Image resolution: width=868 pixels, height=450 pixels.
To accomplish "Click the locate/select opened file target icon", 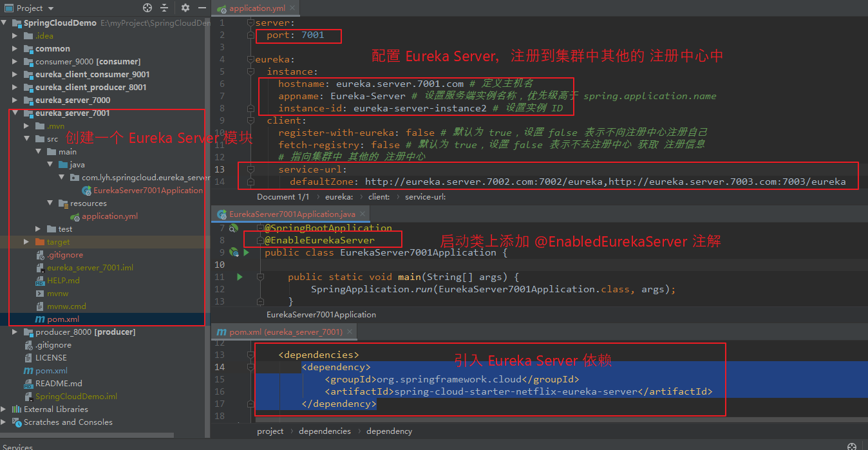I will pos(147,8).
